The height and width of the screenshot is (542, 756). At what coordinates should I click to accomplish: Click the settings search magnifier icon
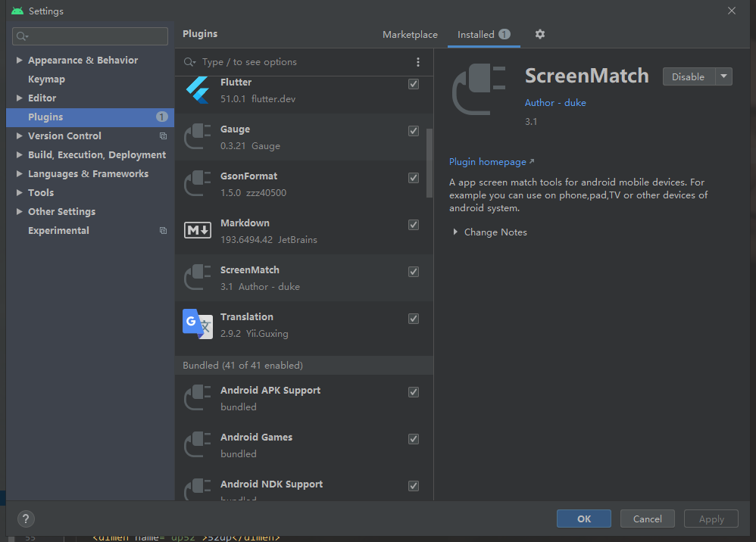coord(22,36)
